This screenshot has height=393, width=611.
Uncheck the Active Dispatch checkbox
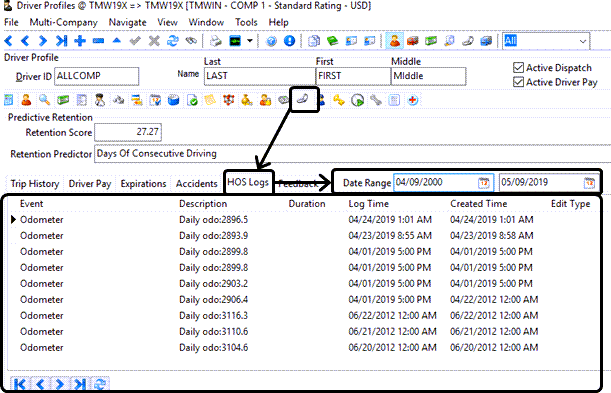518,68
